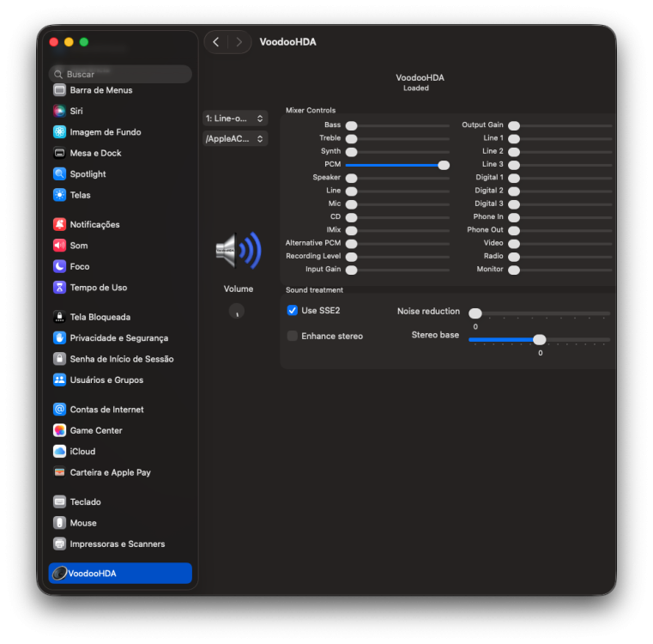
Task: Click the Mic slider knob
Action: (x=352, y=204)
